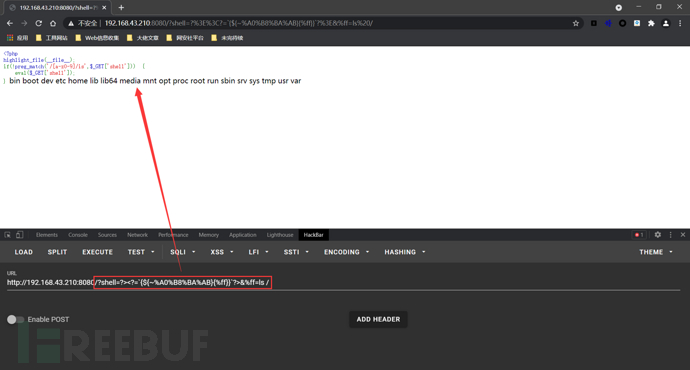Open Chrome's three-dot menu
This screenshot has height=370, width=690.
click(680, 23)
